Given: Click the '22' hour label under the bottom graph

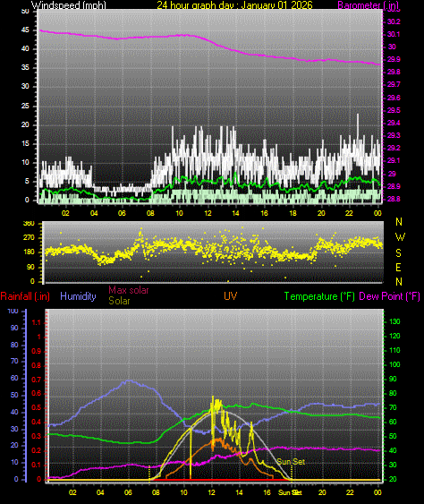Looking at the screenshot, I should [x=350, y=492].
